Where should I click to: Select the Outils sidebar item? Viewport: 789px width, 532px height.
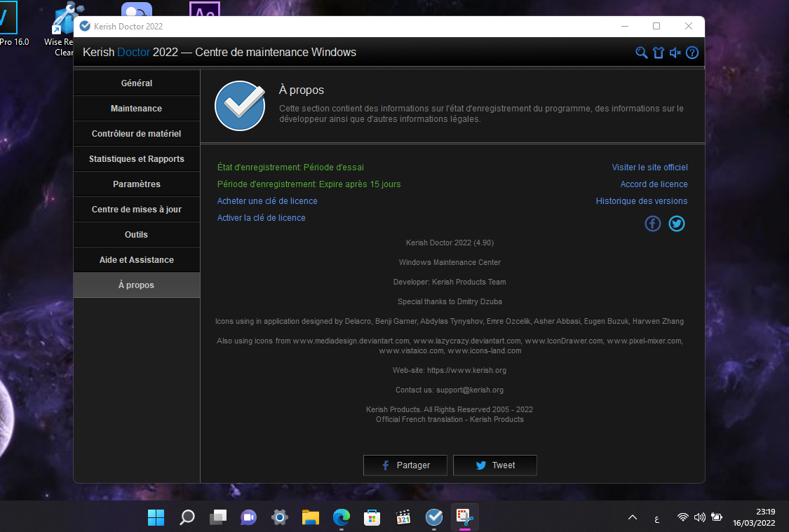(136, 234)
